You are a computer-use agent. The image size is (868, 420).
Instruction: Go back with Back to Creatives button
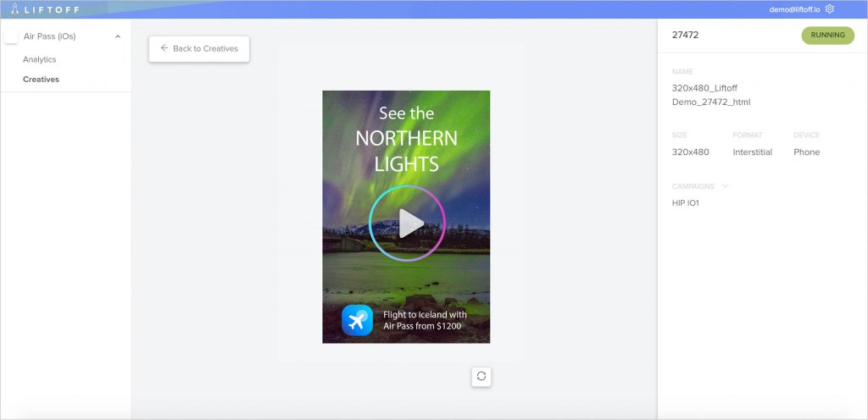coord(199,48)
